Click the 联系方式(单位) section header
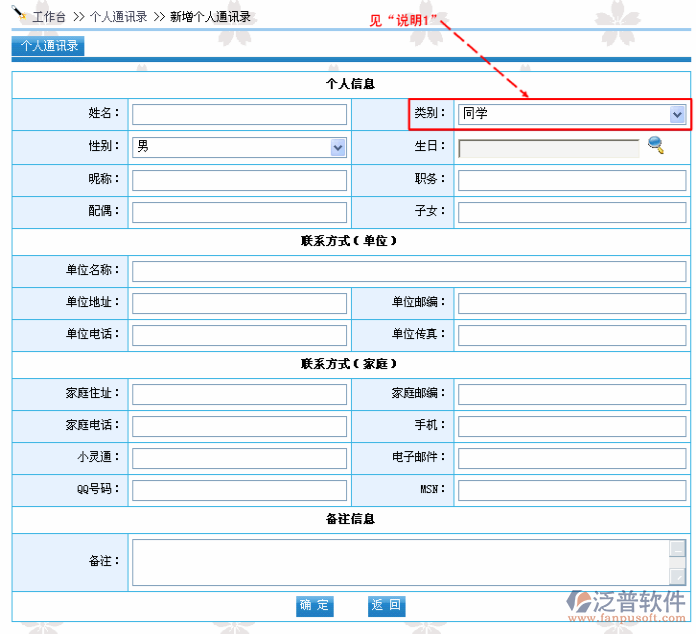Image resolution: width=696 pixels, height=634 pixels. (x=348, y=241)
